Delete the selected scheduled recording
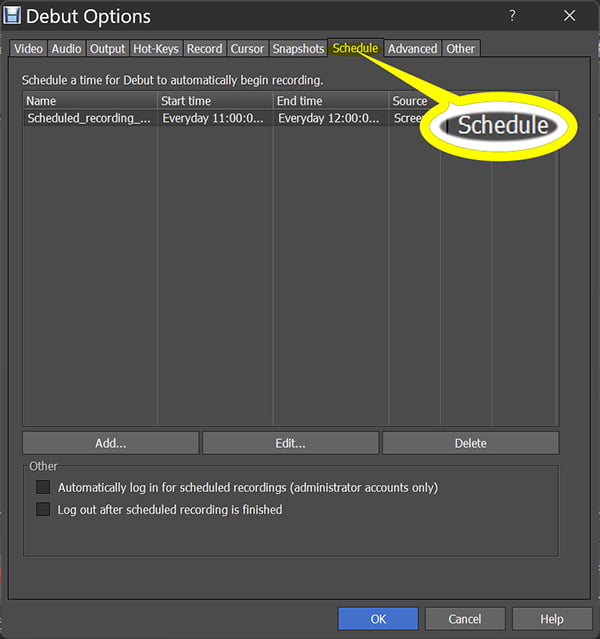The width and height of the screenshot is (600, 639). (x=470, y=443)
